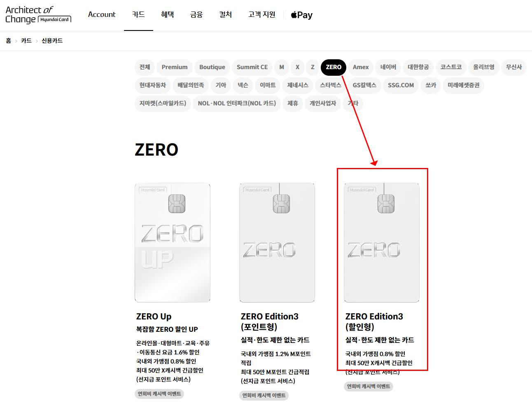Screen dimensions: 532x410
Task: Select the active ZERO filter chip
Action: 334,67
